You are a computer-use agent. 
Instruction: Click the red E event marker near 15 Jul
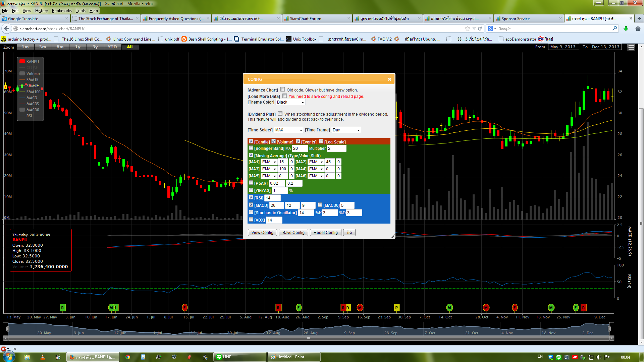[x=184, y=307]
